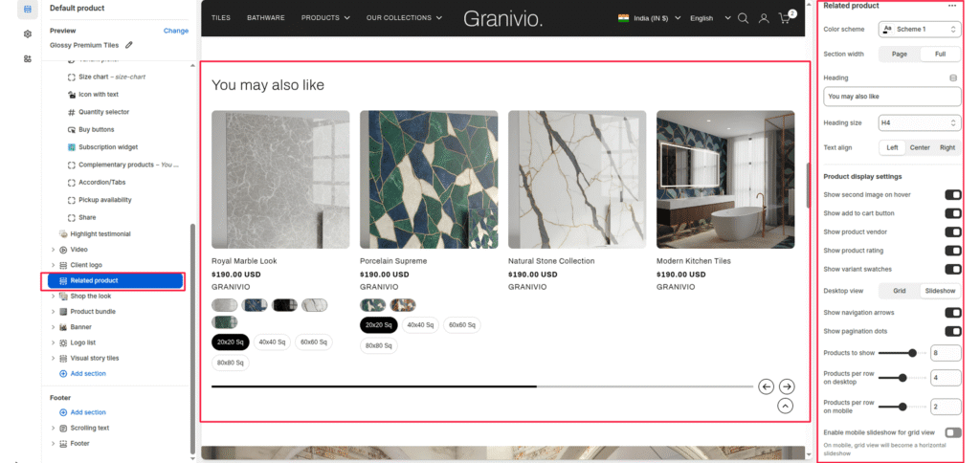
Task: Open the theme settings gear icon
Action: pos(27,33)
